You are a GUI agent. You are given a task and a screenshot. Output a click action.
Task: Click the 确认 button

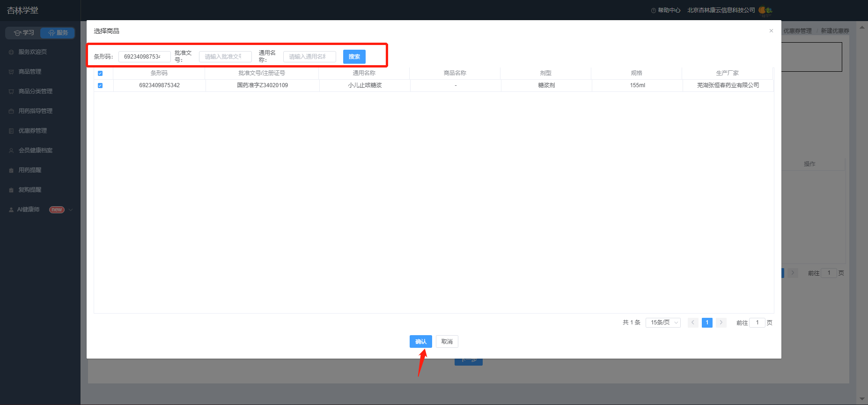421,341
